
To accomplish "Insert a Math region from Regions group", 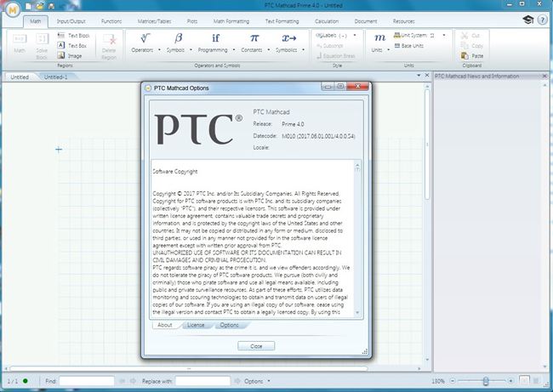I will [x=20, y=43].
